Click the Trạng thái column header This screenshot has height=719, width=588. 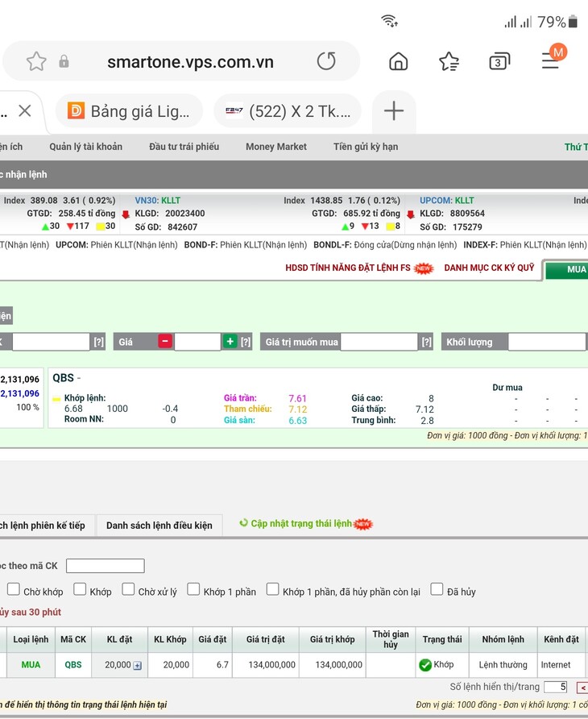pyautogui.click(x=442, y=639)
